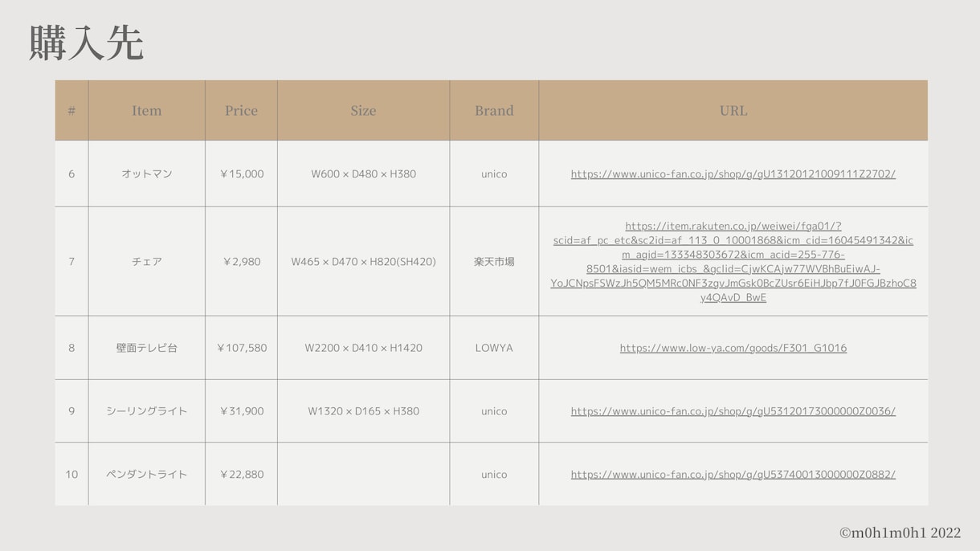Select the Price column header
The height and width of the screenshot is (551, 980).
click(x=241, y=111)
